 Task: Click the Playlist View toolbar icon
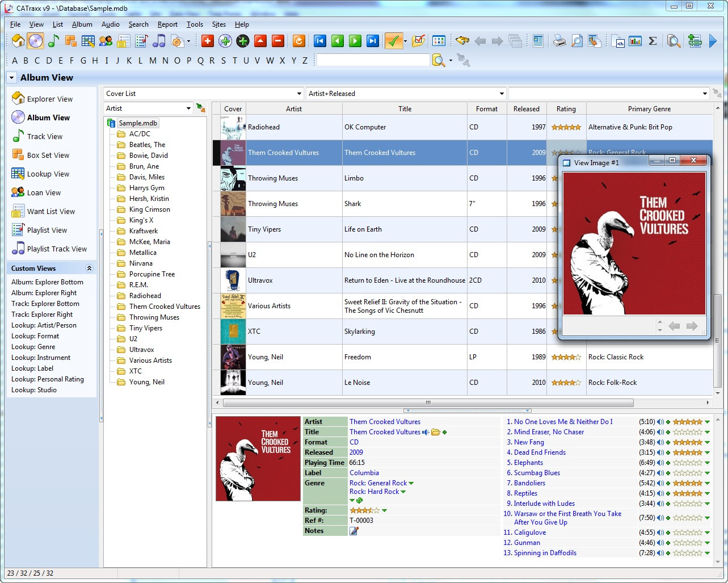point(142,41)
